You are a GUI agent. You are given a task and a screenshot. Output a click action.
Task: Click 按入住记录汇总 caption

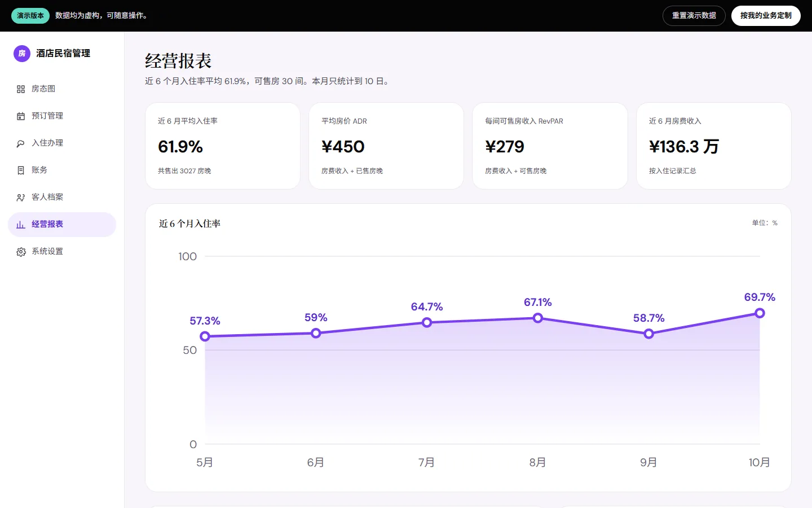pos(673,171)
